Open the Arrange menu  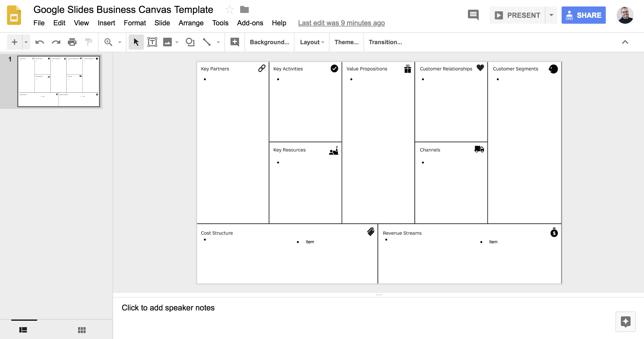coord(191,23)
